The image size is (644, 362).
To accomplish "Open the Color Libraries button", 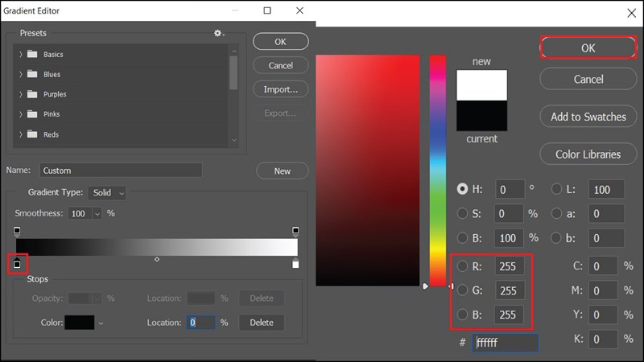I will coord(588,154).
